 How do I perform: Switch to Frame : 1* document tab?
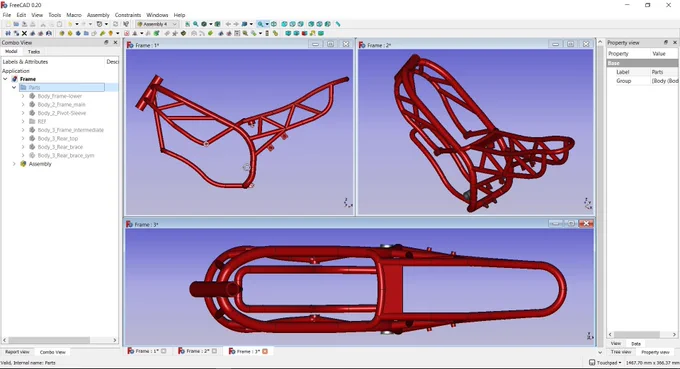pyautogui.click(x=146, y=351)
